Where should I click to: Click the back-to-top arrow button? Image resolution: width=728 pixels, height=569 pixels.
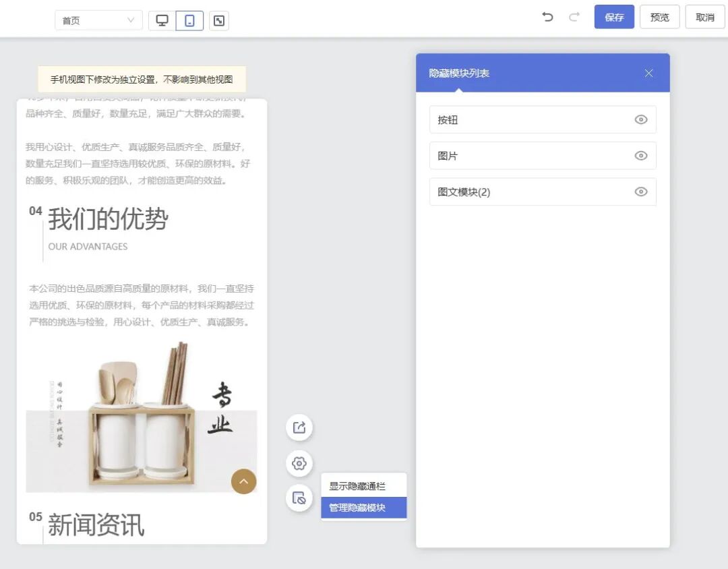pos(244,481)
